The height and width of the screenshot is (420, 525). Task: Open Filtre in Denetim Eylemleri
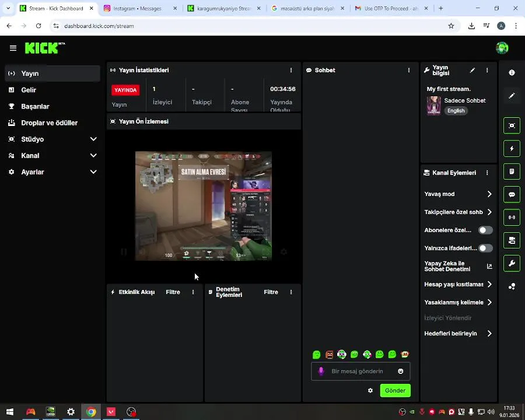coord(271,292)
